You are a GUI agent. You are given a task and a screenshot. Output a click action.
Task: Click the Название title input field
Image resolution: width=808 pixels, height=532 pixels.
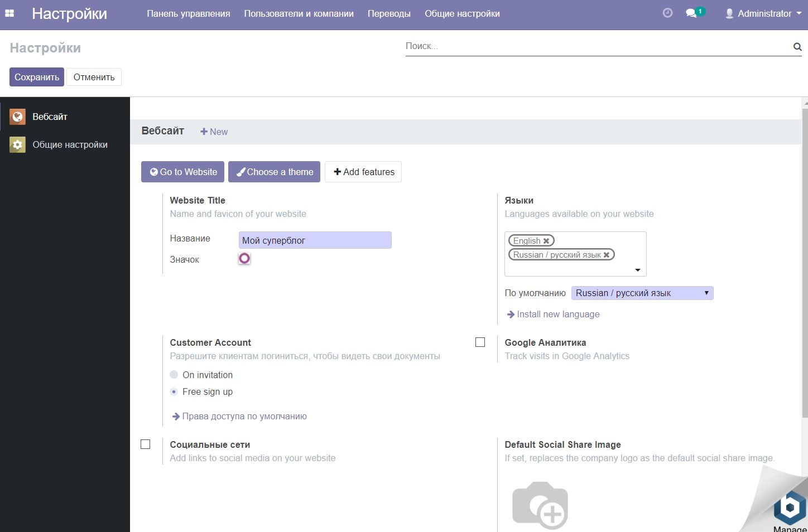[x=315, y=240]
